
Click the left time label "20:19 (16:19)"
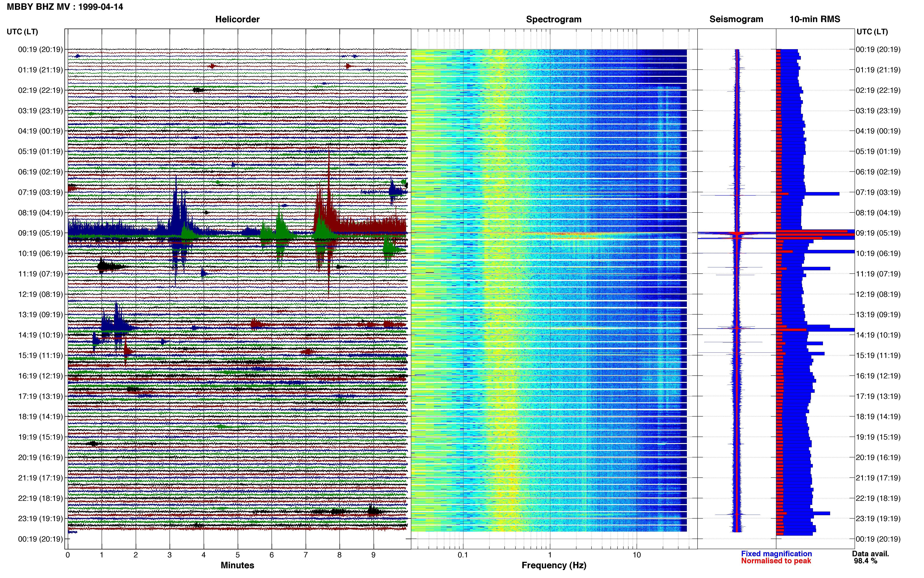tap(40, 458)
